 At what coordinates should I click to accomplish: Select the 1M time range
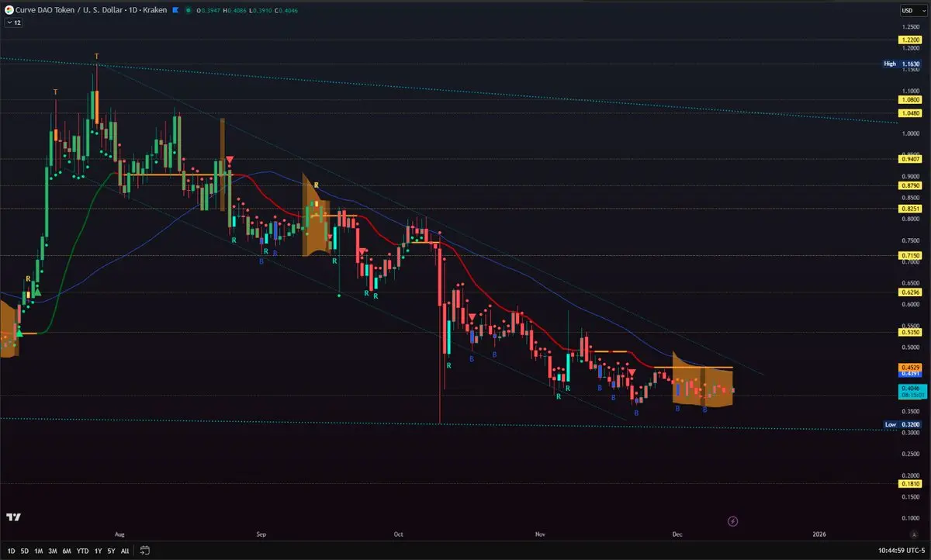[x=38, y=551]
